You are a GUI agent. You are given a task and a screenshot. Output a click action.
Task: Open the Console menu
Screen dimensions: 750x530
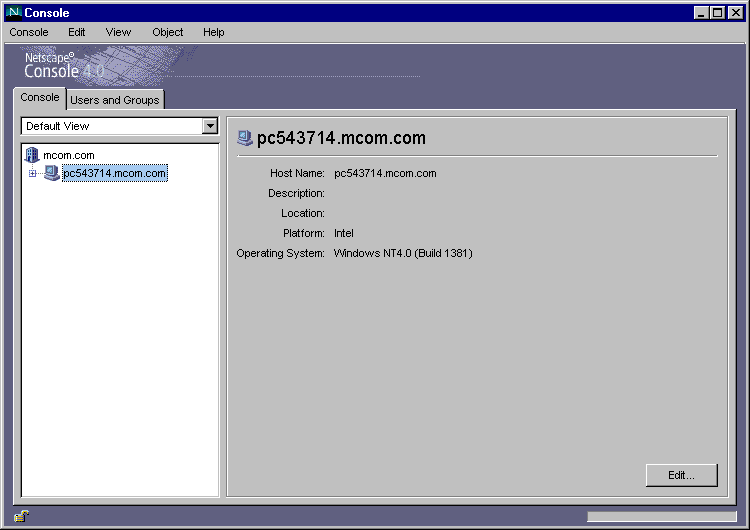(x=29, y=32)
